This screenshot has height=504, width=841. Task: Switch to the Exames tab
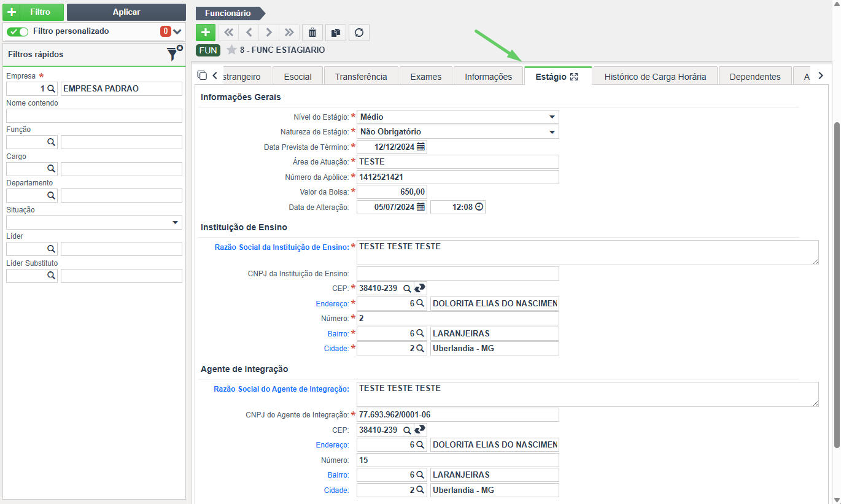pos(426,77)
